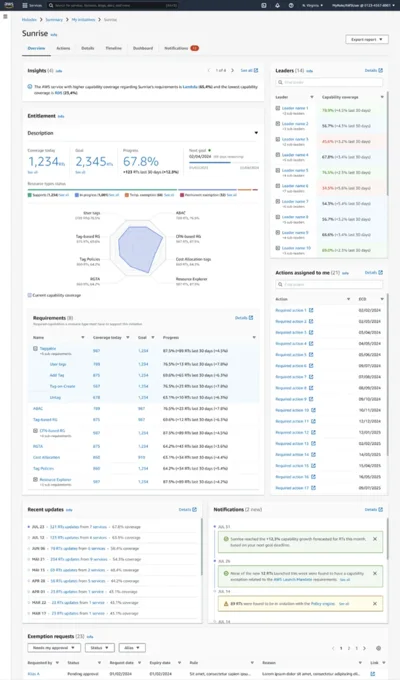The height and width of the screenshot is (680, 400).
Task: Click See all insights link
Action: (249, 70)
